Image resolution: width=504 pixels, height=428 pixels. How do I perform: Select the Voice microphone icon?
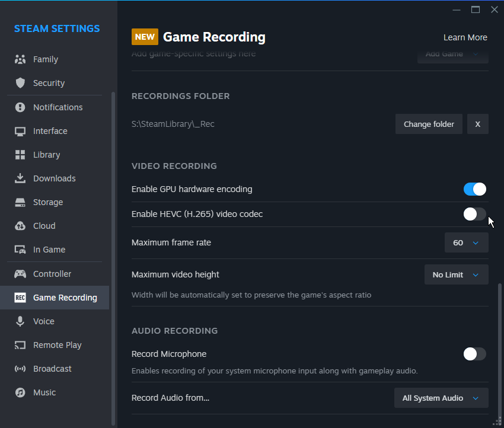[x=20, y=321]
